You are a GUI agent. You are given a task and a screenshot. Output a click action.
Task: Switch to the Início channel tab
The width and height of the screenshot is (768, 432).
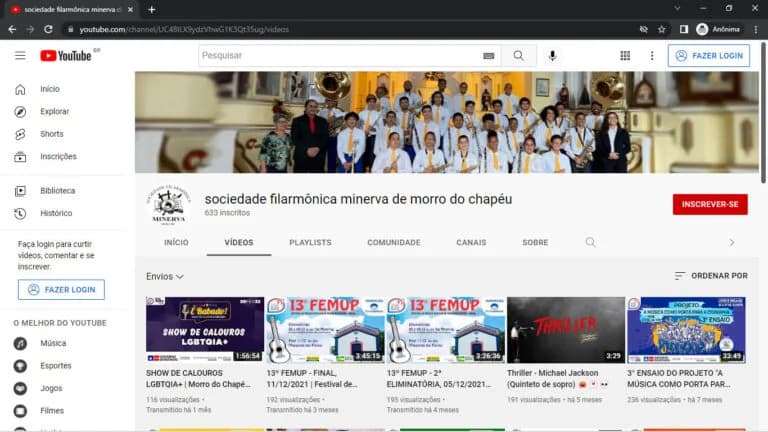[x=176, y=243]
